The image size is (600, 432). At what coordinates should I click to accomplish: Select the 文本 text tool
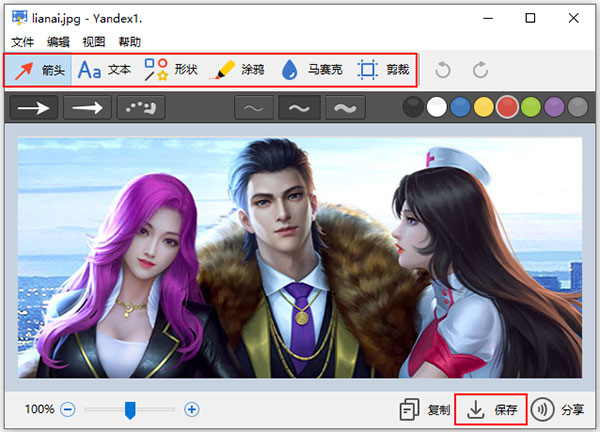pos(105,70)
